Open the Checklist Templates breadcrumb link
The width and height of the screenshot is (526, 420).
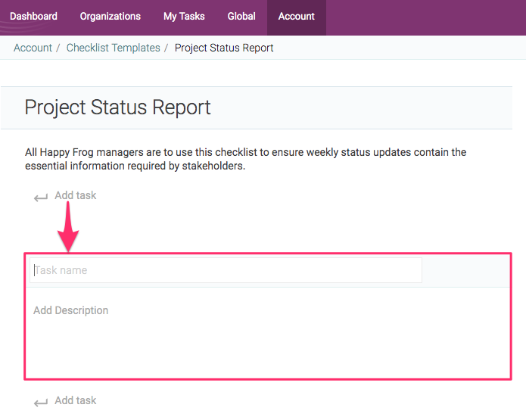click(x=113, y=48)
